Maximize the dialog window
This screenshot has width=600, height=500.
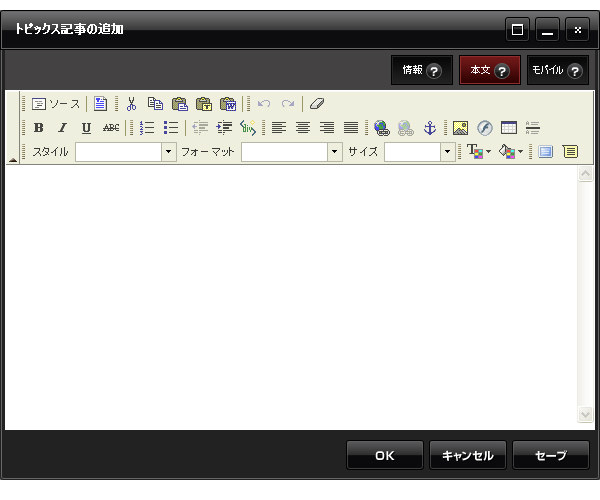(x=517, y=29)
